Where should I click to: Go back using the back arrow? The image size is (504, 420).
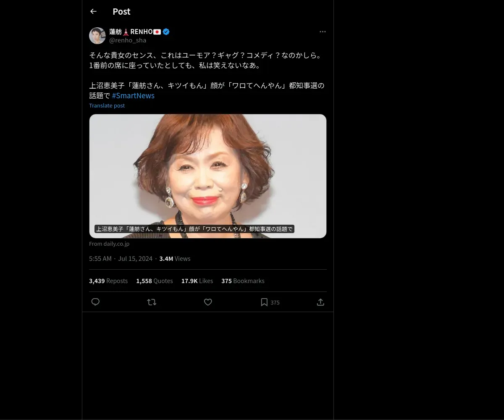(93, 12)
